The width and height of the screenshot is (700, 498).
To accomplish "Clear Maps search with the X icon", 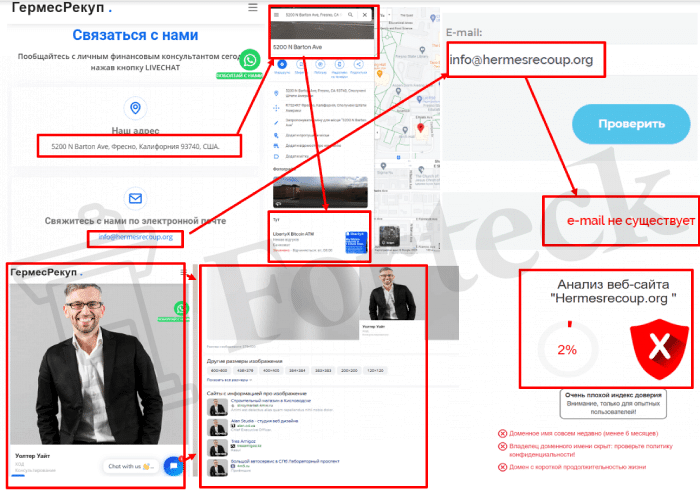I will [365, 15].
